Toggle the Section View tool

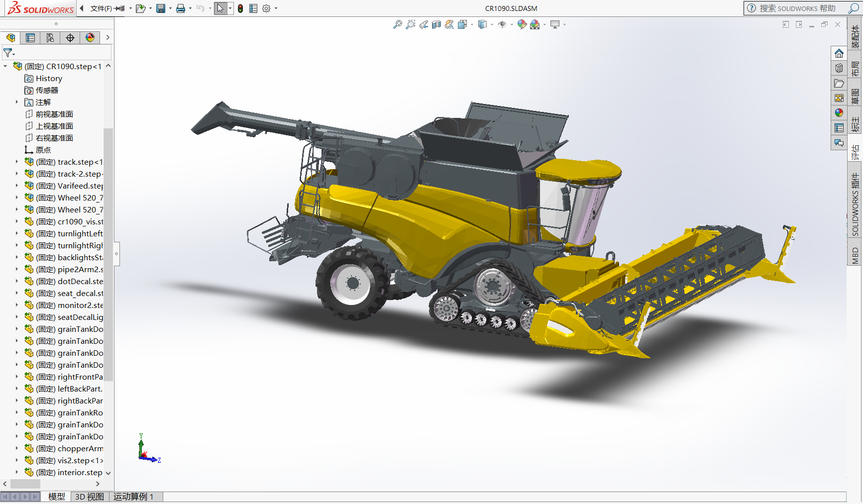[436, 24]
